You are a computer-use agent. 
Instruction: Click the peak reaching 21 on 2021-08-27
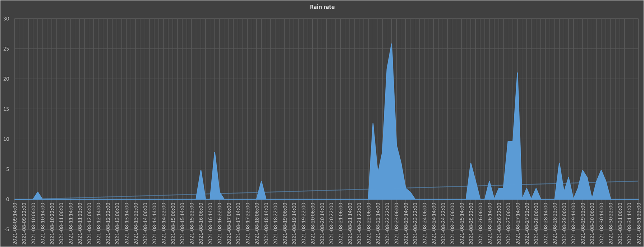pos(517,74)
